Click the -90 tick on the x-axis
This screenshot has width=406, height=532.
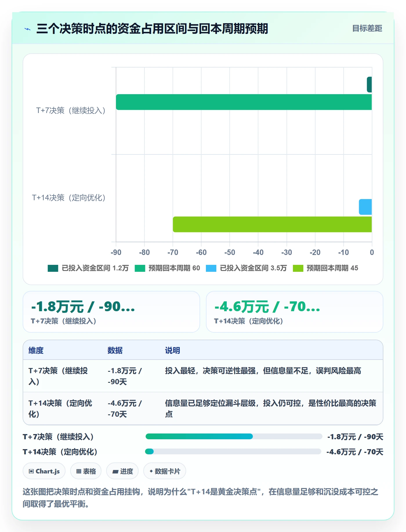point(116,252)
